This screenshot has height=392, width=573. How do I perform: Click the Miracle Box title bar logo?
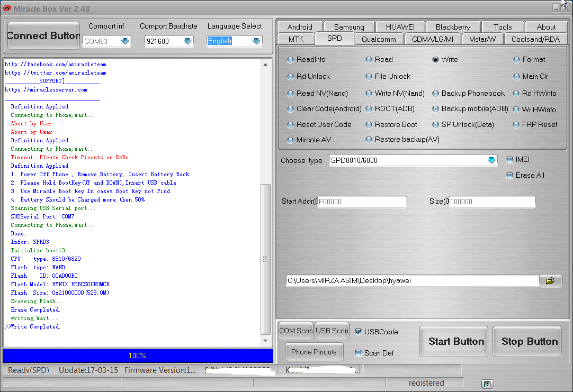(x=6, y=8)
